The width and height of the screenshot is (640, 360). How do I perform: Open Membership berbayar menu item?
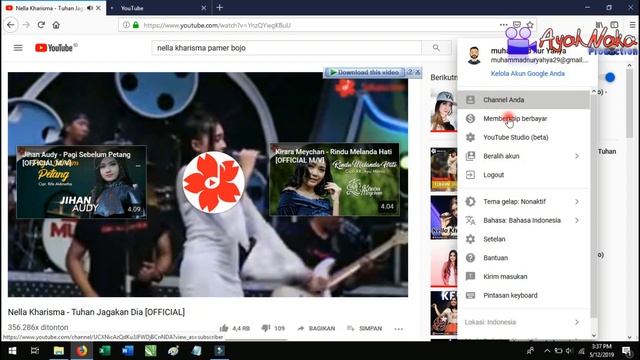click(524, 118)
